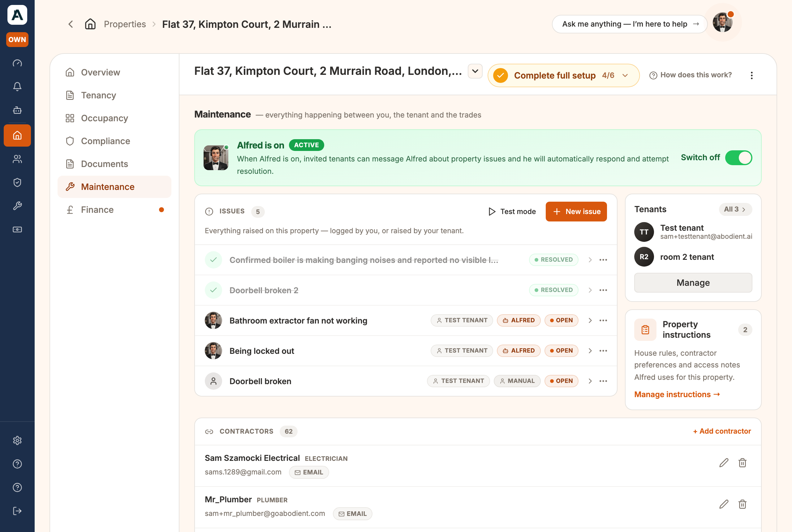Edit the Mr_Plumber contractor
Image resolution: width=792 pixels, height=532 pixels.
[x=723, y=504]
